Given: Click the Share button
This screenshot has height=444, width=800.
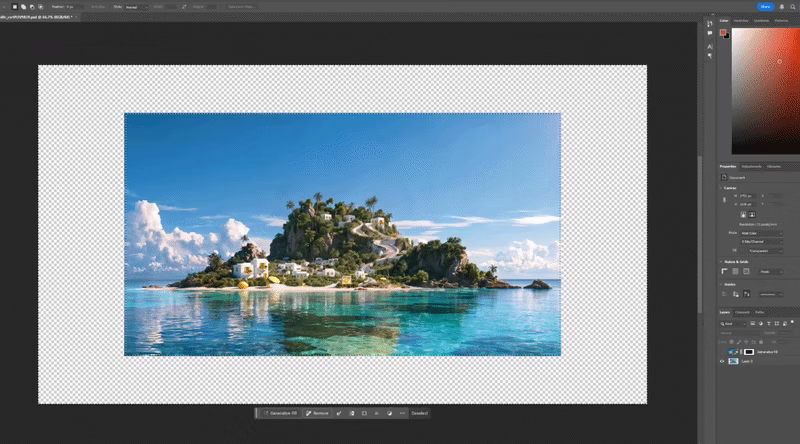Looking at the screenshot, I should [765, 7].
